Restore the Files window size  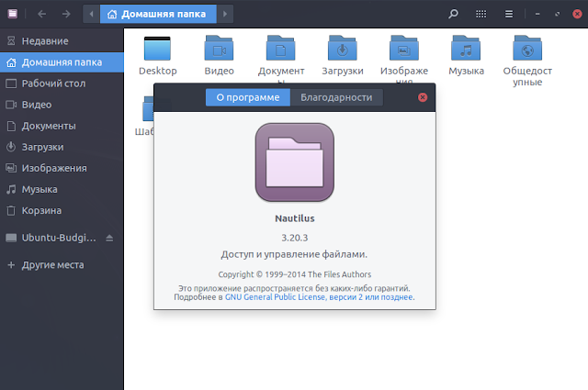558,15
